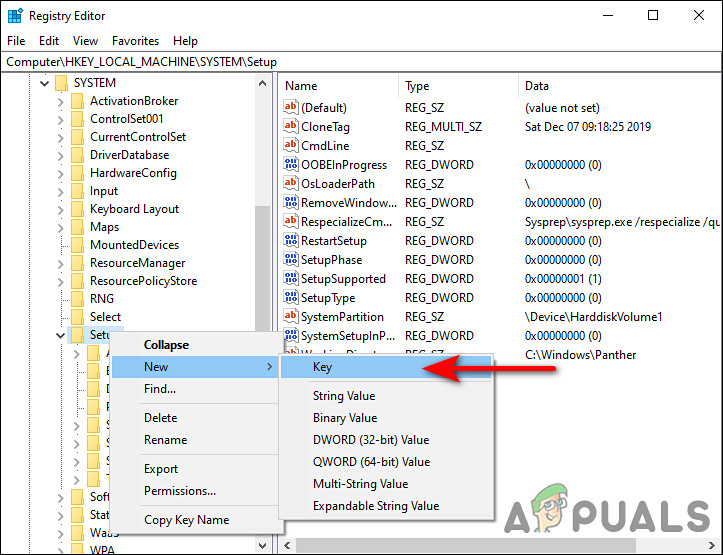The image size is (723, 555).
Task: Expand the ControlSet001 key
Action: coord(60,119)
